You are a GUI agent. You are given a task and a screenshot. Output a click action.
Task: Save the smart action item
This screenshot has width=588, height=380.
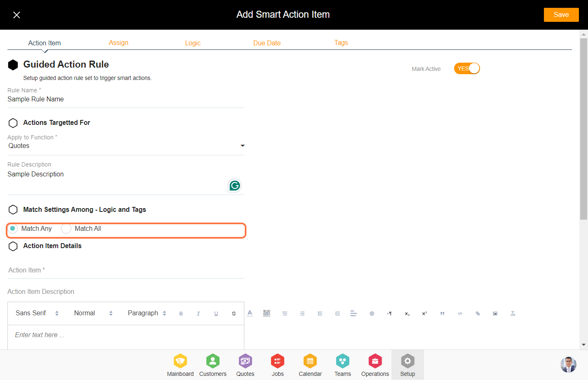[x=561, y=15]
